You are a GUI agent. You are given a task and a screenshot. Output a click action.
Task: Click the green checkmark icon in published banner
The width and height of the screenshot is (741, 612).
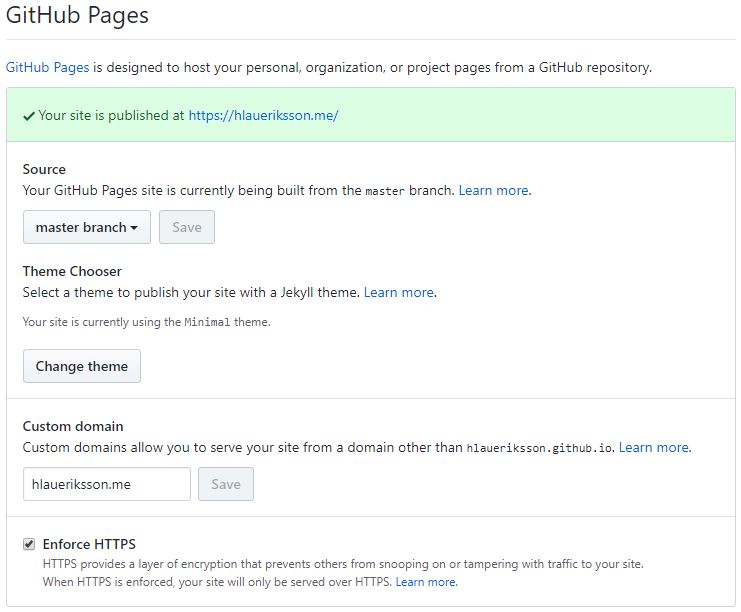(29, 116)
